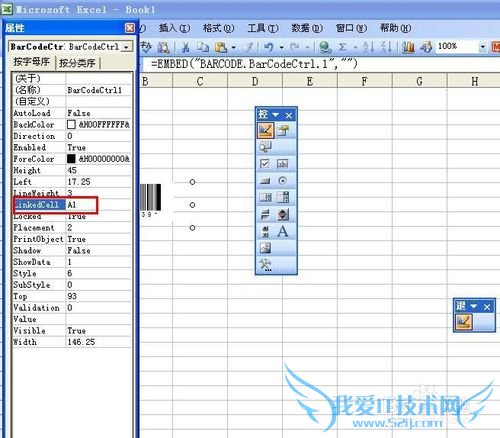Select the Text Box control tool
This screenshot has height=438, width=500.
pos(283,164)
